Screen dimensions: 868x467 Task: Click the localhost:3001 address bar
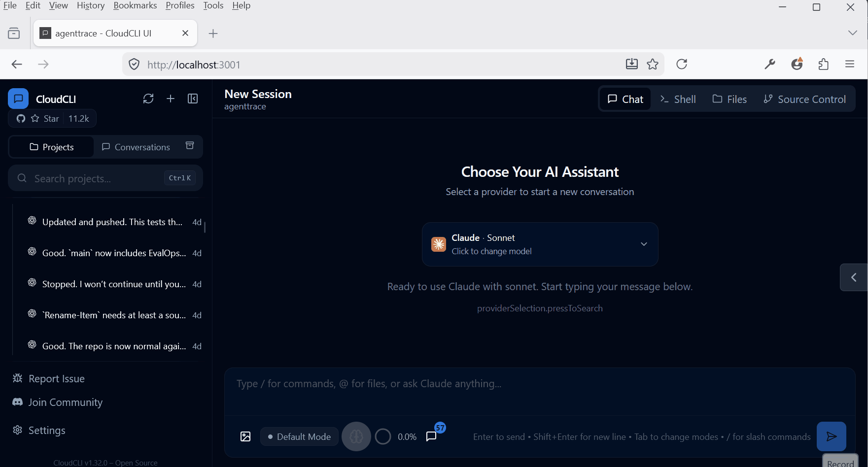(380, 65)
